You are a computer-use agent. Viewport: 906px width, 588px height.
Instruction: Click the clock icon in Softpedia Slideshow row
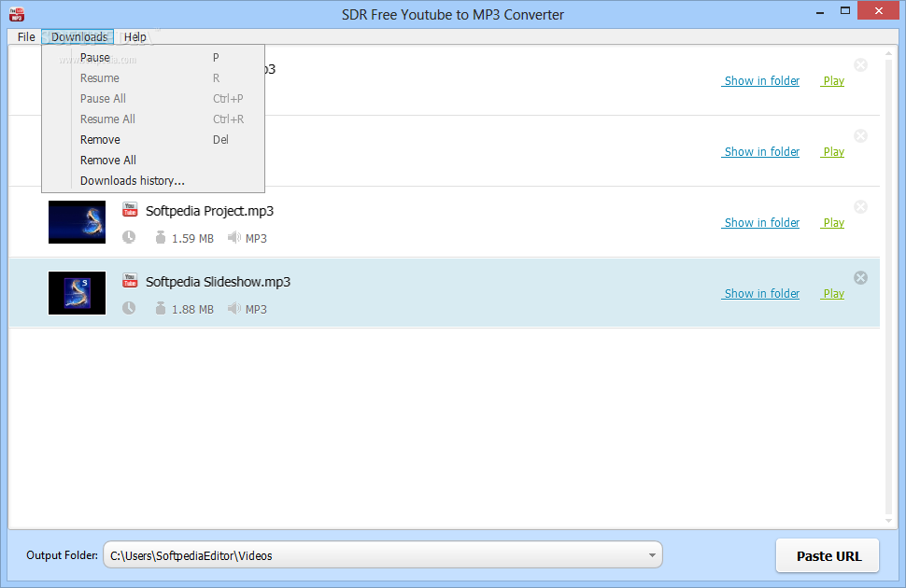129,308
